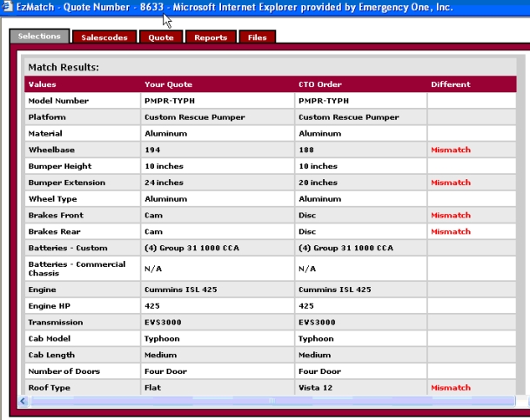This screenshot has width=530, height=420.
Task: Click the Match Results heading
Action: 64,67
